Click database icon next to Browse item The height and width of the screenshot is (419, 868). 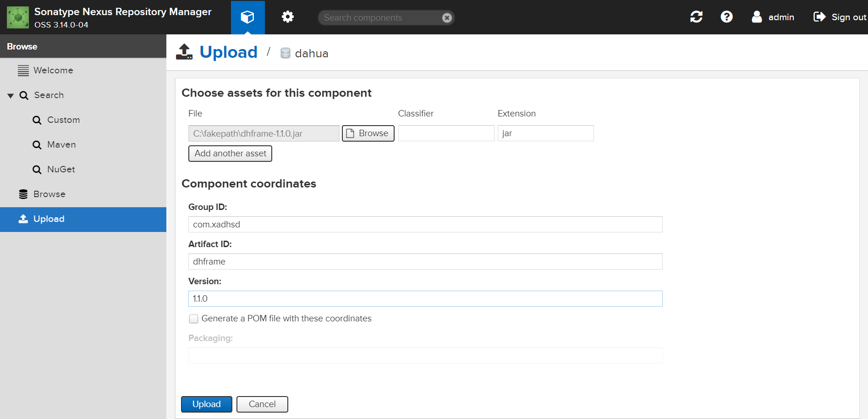pos(23,194)
